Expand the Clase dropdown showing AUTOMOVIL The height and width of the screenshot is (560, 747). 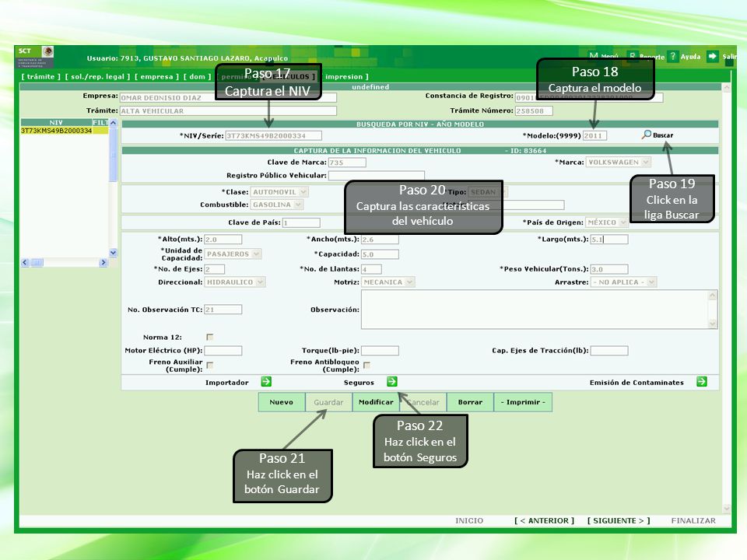point(279,192)
